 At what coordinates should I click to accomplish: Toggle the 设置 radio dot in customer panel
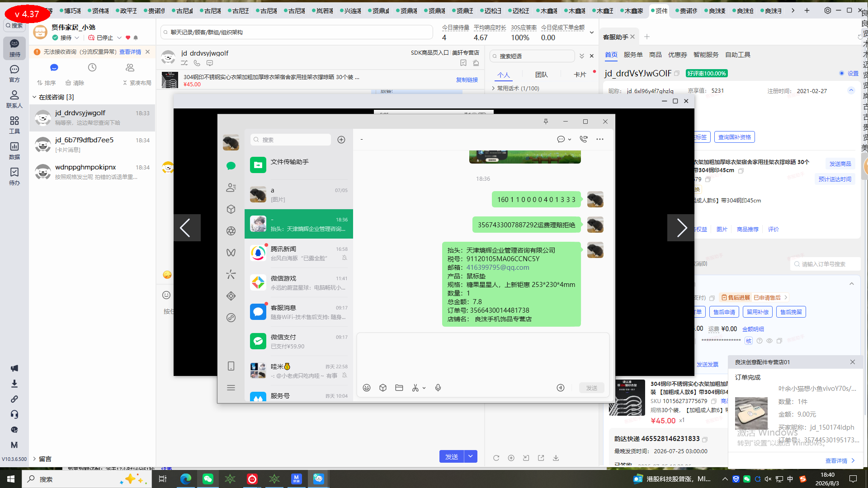click(842, 73)
